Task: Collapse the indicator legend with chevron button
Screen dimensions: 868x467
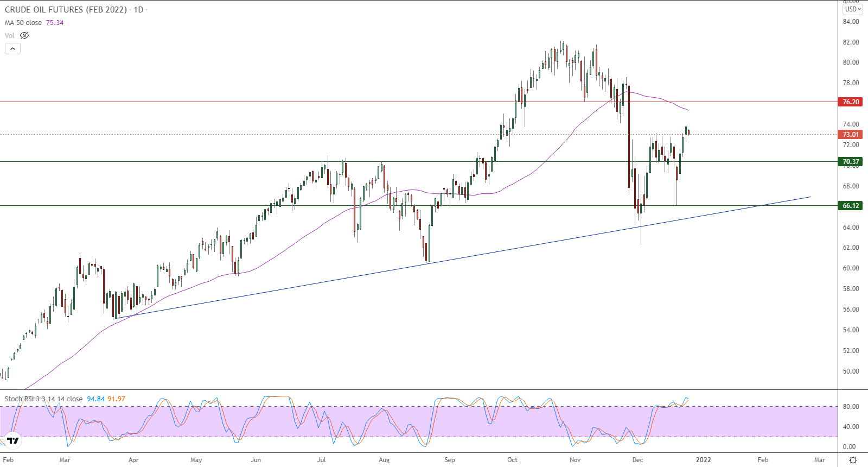Action: pos(12,48)
